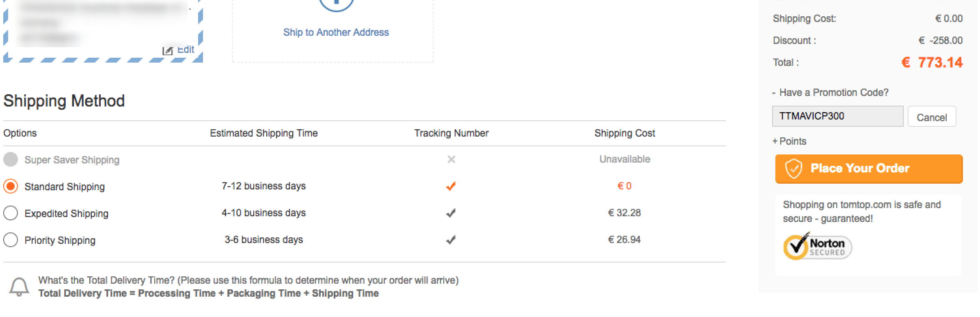
Task: Click the Edit link on the address
Action: point(186,50)
